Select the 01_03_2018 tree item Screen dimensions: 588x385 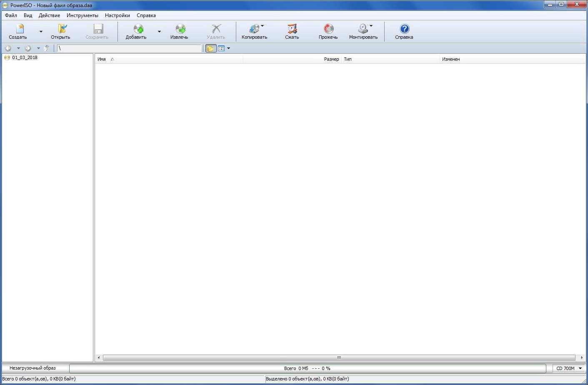25,57
